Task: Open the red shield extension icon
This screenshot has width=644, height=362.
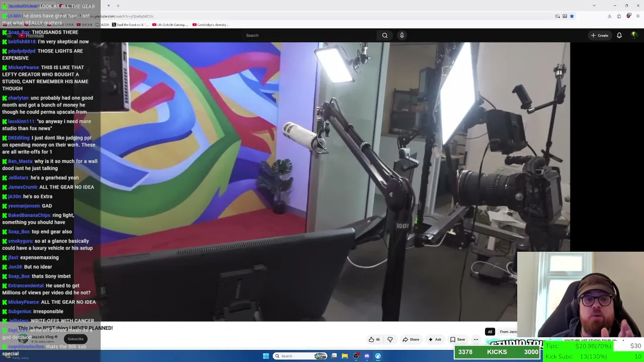Action: 628,16
